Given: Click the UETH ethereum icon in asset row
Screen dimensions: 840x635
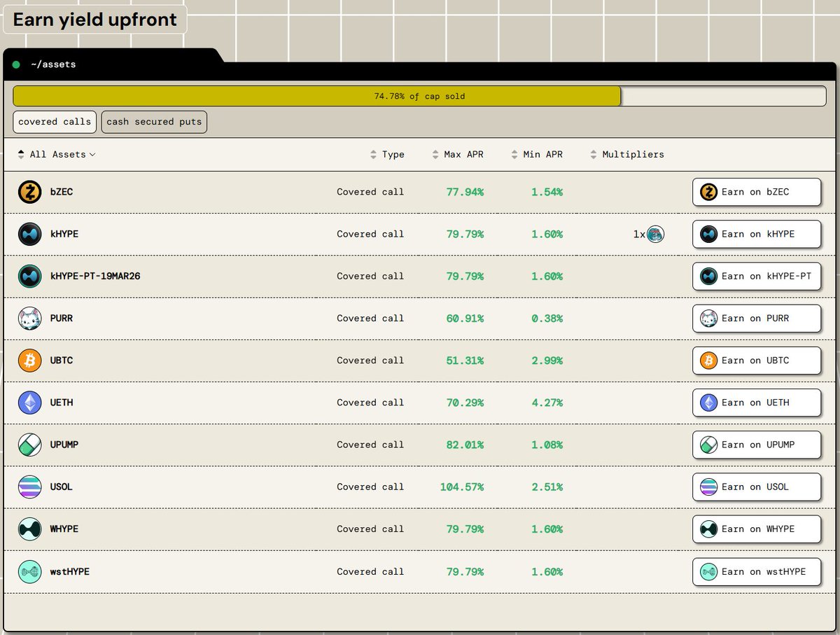Looking at the screenshot, I should (30, 403).
